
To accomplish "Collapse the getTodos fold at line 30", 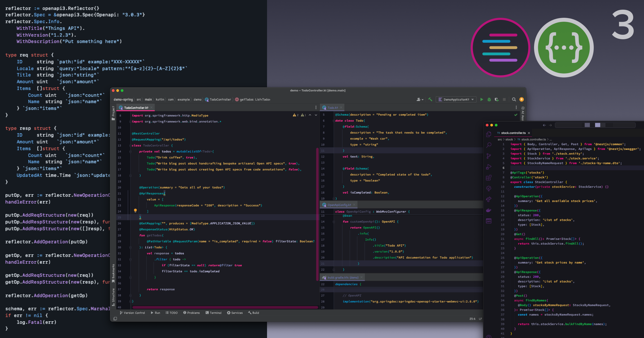I will click(x=130, y=247).
